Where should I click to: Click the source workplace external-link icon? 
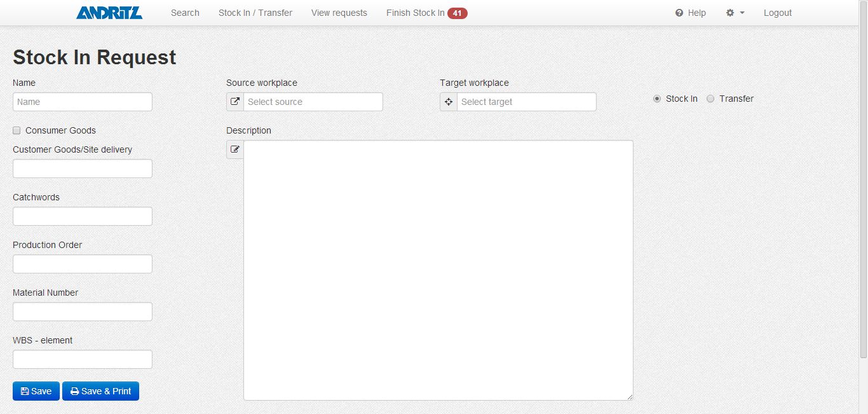click(x=235, y=102)
